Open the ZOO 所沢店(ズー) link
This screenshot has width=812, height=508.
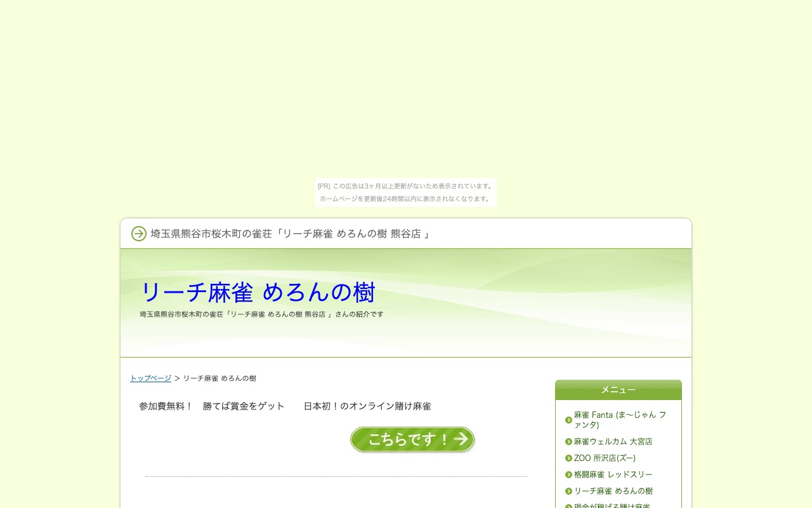[x=605, y=458]
